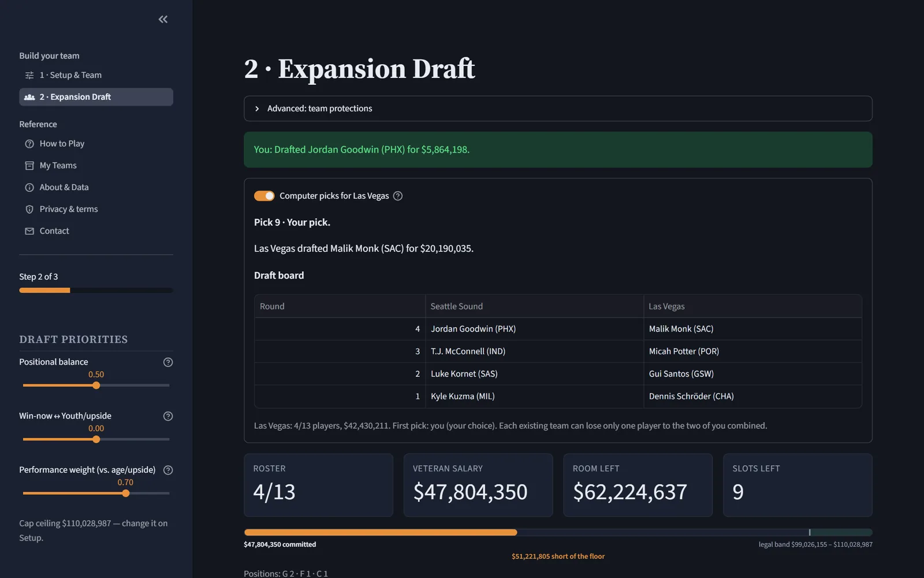Open help tooltip for Win-now ⇔ Youth/upside
The width and height of the screenshot is (924, 578).
click(x=168, y=416)
